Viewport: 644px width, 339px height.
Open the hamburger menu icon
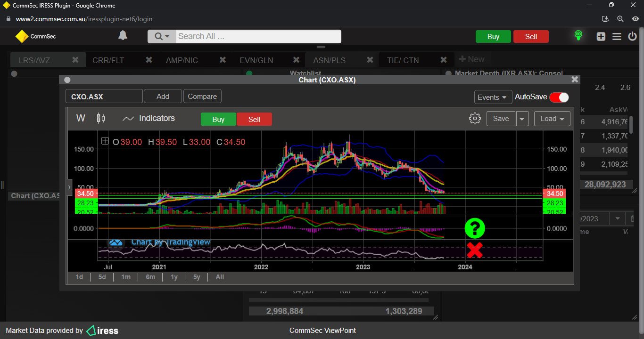pyautogui.click(x=617, y=36)
